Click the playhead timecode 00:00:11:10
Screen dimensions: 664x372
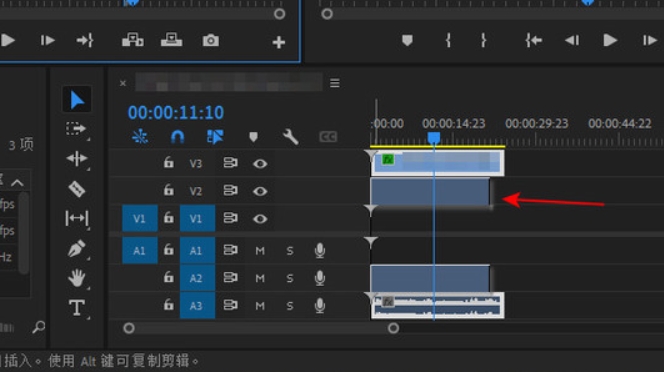tap(176, 113)
